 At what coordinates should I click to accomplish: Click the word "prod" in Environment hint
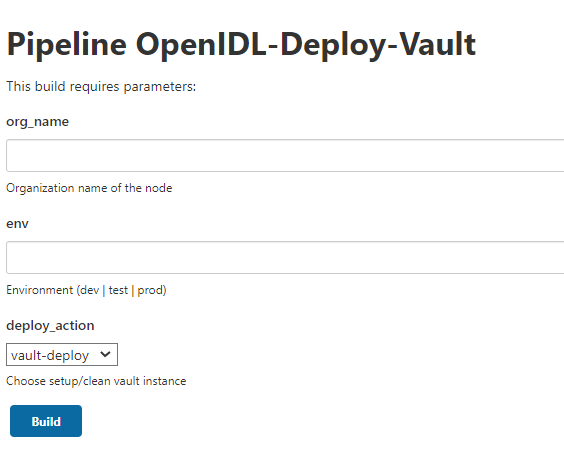pyautogui.click(x=150, y=291)
